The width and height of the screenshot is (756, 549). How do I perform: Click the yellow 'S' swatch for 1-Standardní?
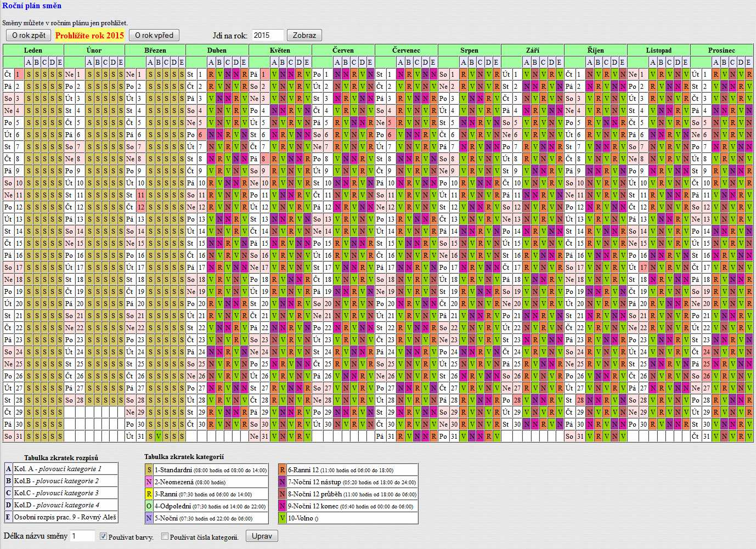coord(149,470)
